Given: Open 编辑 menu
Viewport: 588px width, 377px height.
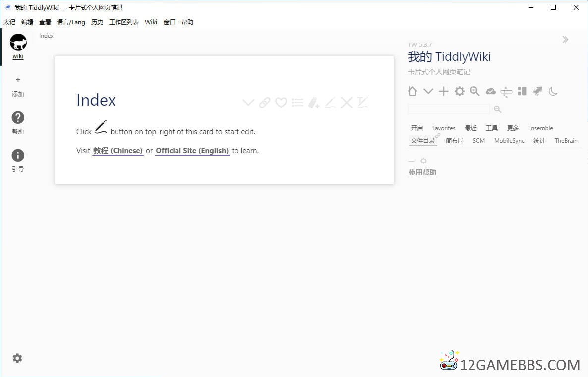Looking at the screenshot, I should pyautogui.click(x=27, y=22).
